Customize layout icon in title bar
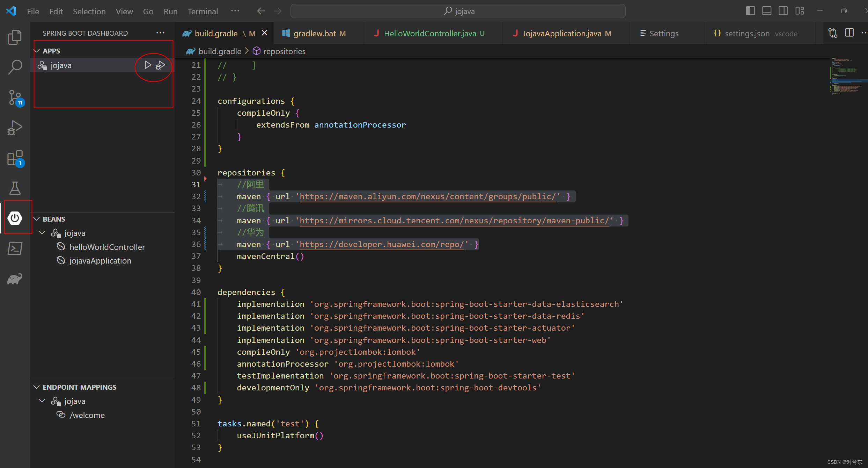 pos(800,11)
